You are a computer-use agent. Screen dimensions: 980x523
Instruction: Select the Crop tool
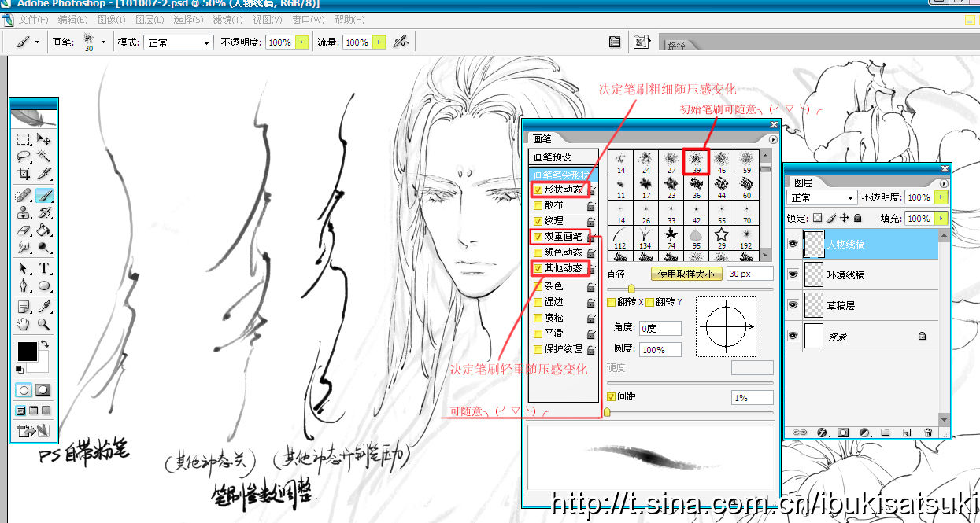24,174
